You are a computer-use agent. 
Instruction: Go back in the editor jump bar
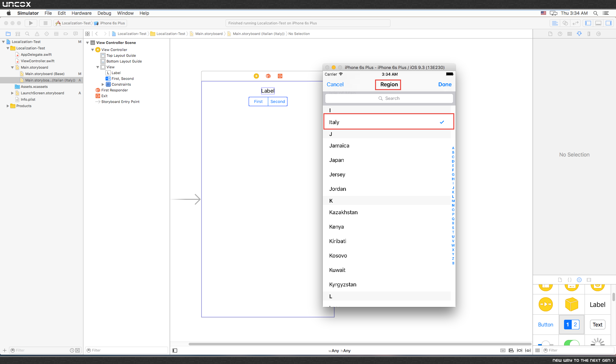(97, 34)
